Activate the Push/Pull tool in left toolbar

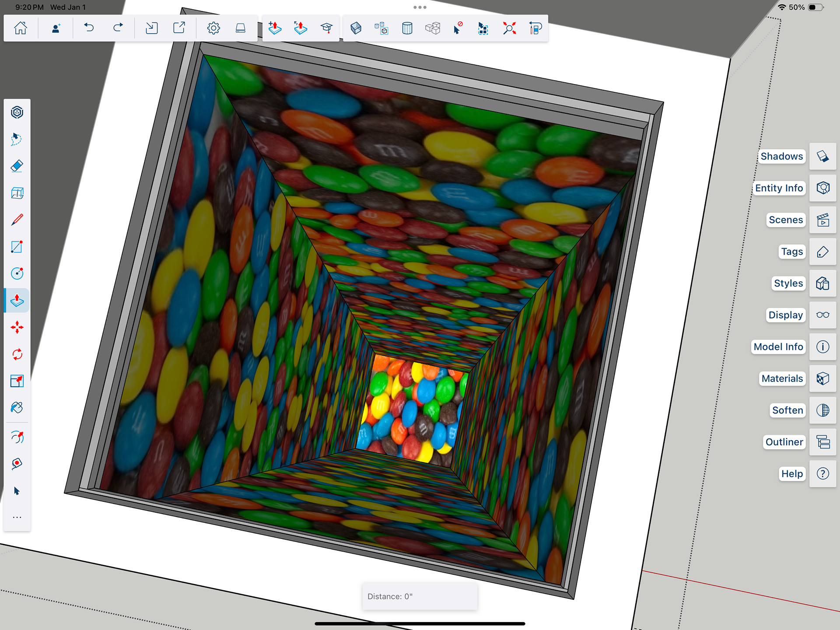tap(17, 301)
